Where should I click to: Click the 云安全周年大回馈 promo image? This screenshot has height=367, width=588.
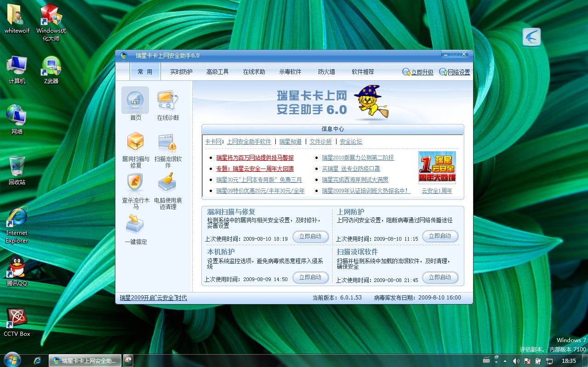point(437,167)
